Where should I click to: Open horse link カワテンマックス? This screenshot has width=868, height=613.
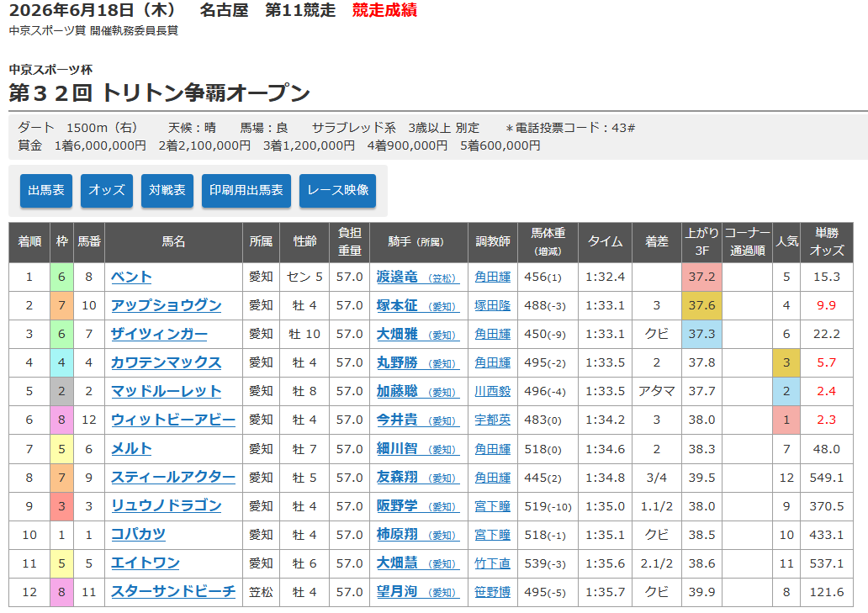pyautogui.click(x=166, y=363)
